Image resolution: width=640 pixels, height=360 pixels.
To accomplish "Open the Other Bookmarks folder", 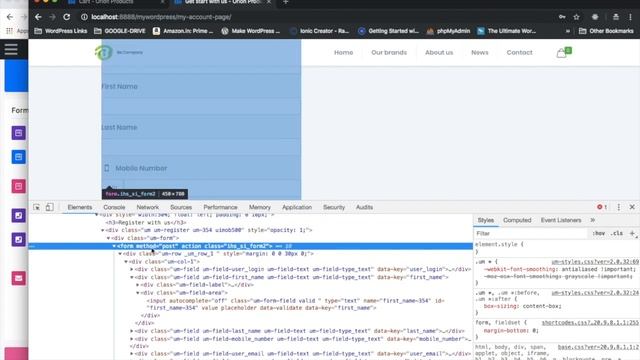I will [606, 31].
